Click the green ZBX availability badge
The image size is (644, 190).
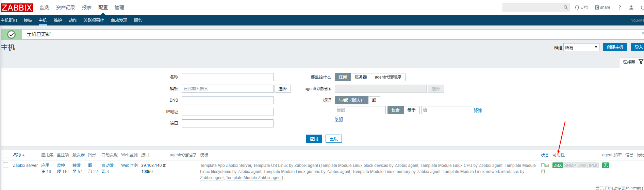[x=558, y=166]
